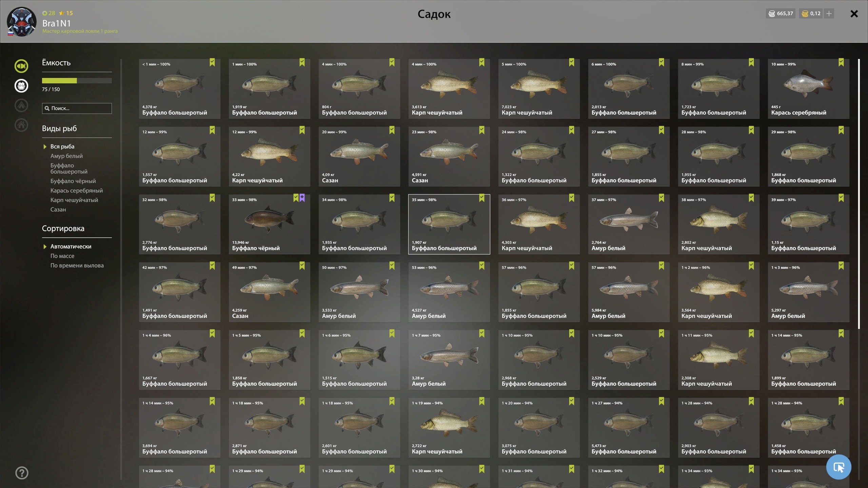Open the help question mark icon
This screenshot has width=868, height=488.
[22, 473]
